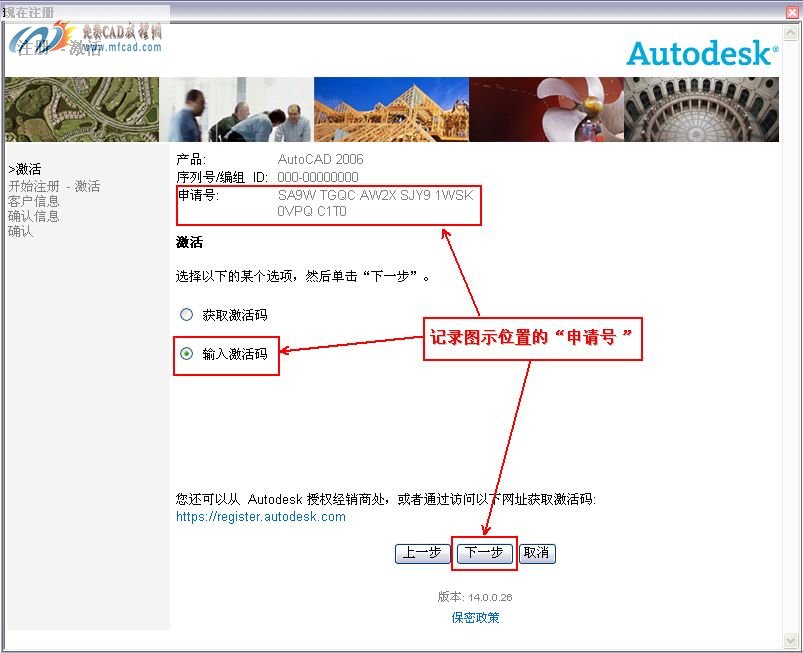Click the 上一步 button
803x653 pixels.
pos(422,553)
